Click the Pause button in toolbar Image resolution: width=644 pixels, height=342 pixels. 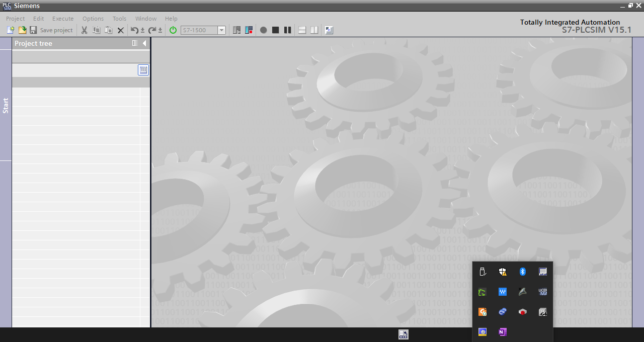coord(287,30)
